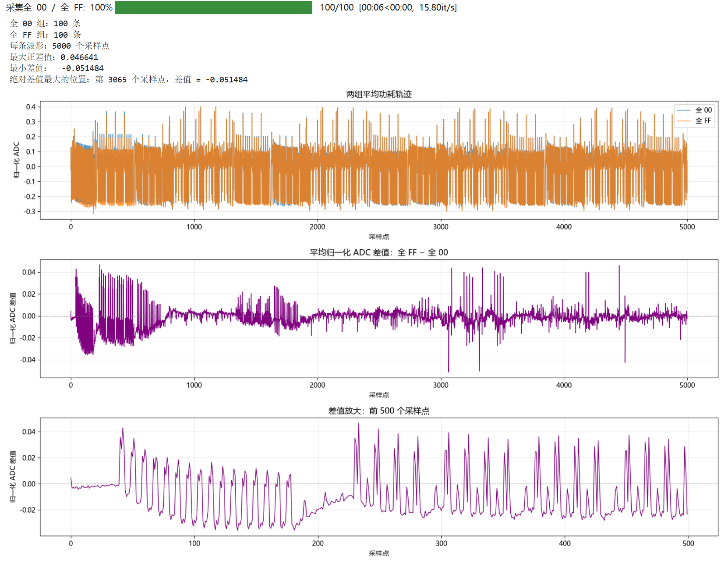
Task: Click the '每条波形: 5000 个采样点' line
Action: [60, 46]
